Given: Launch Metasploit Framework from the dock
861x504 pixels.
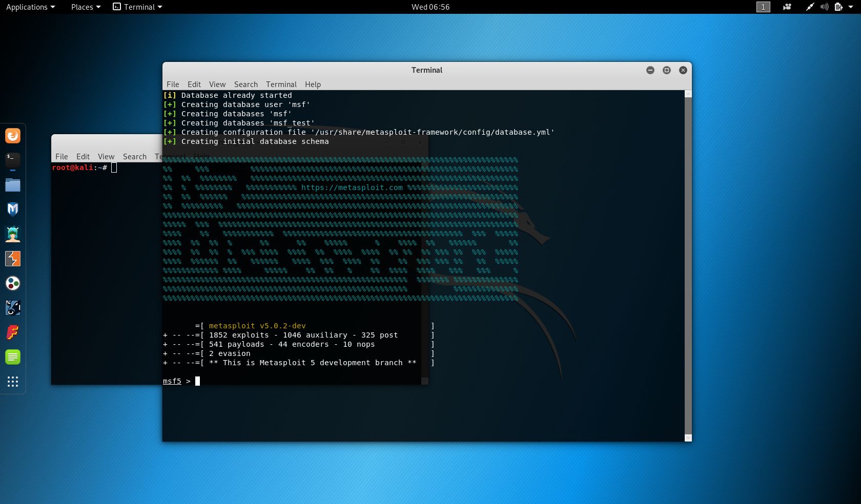Looking at the screenshot, I should pos(13,209).
